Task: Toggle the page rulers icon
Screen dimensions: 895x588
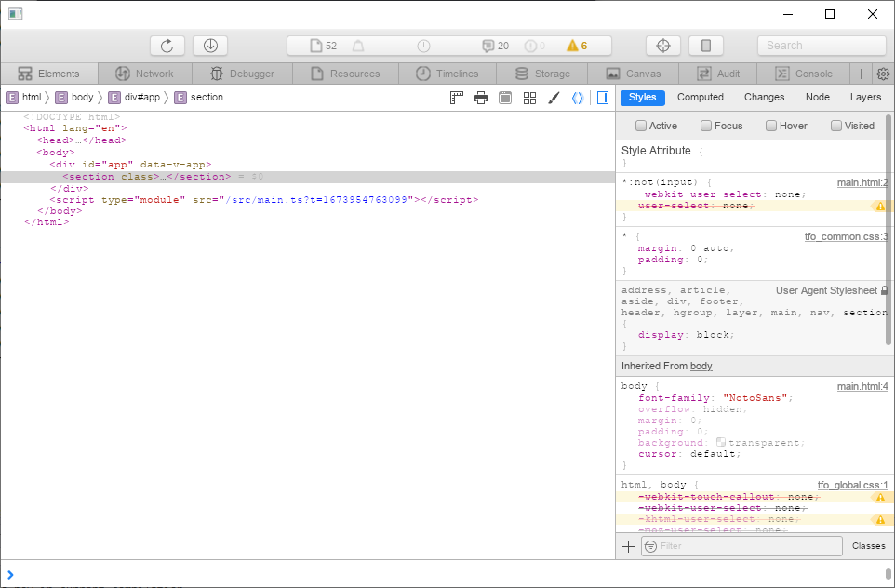Action: pos(456,97)
